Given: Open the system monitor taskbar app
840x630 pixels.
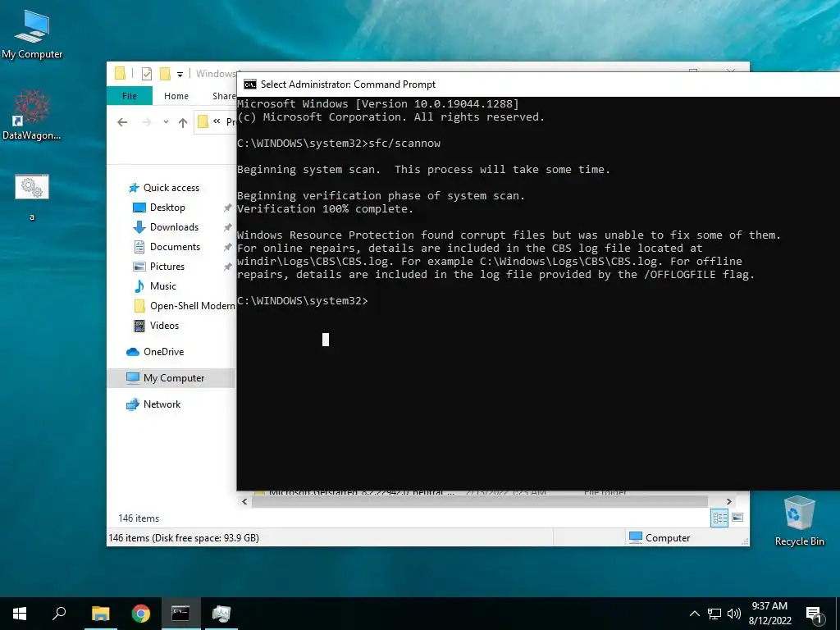Looking at the screenshot, I should (x=221, y=614).
